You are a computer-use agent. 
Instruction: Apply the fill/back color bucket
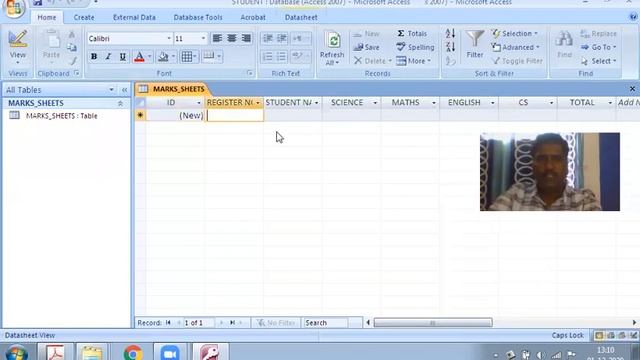(x=163, y=57)
